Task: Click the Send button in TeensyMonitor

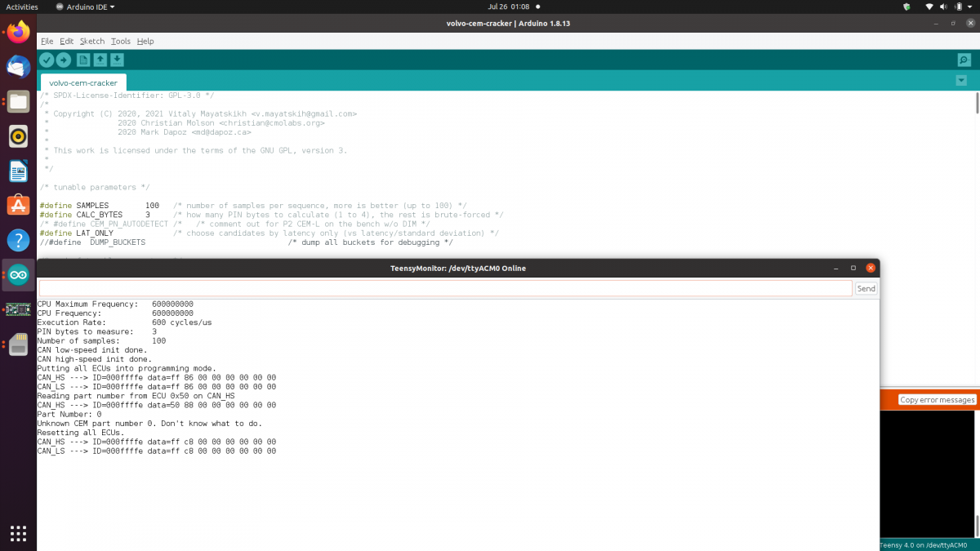Action: [x=866, y=288]
